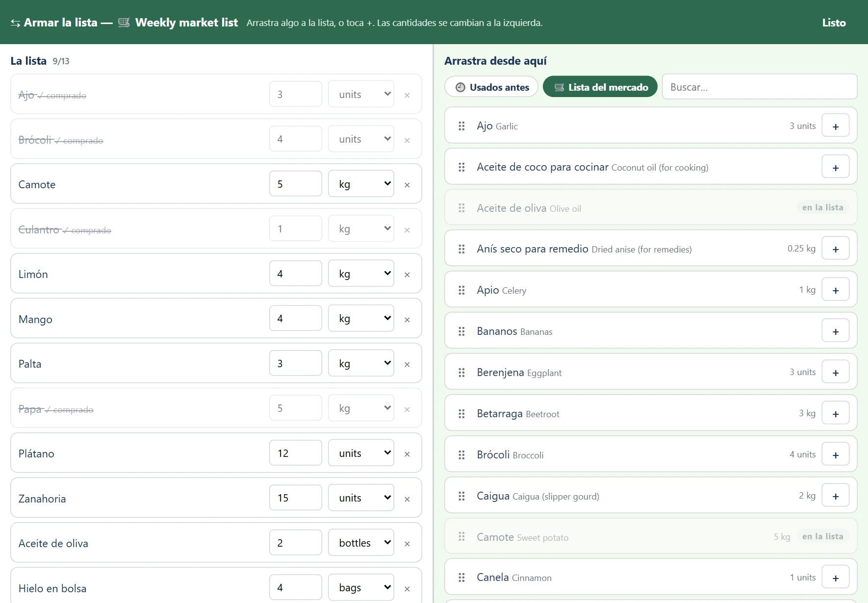
Task: Switch to the Usados antes tab
Action: coord(491,87)
